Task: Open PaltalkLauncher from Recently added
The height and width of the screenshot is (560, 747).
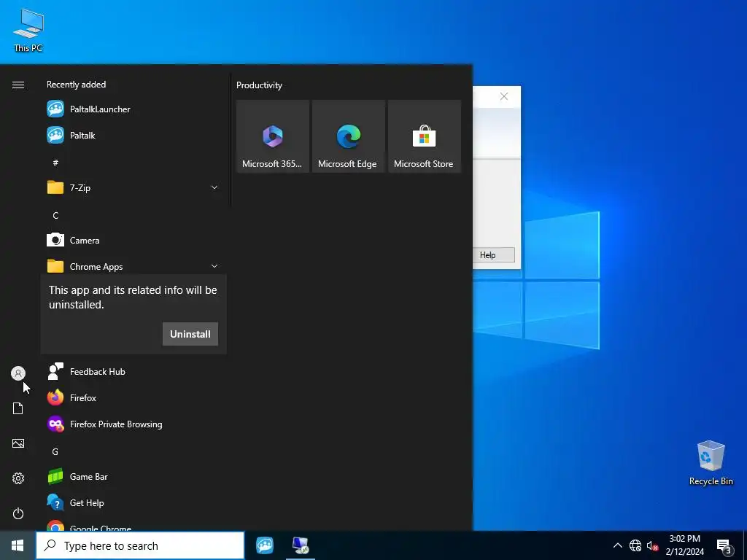Action: tap(133, 109)
